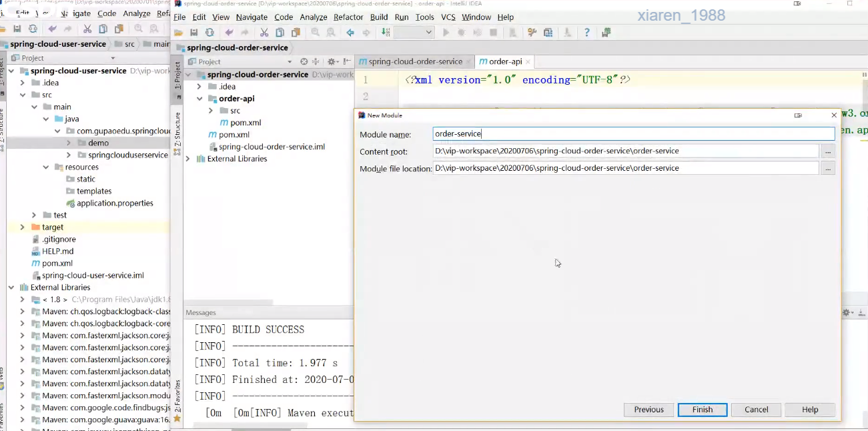Hide the order-service Project panel with hide icon

click(346, 61)
